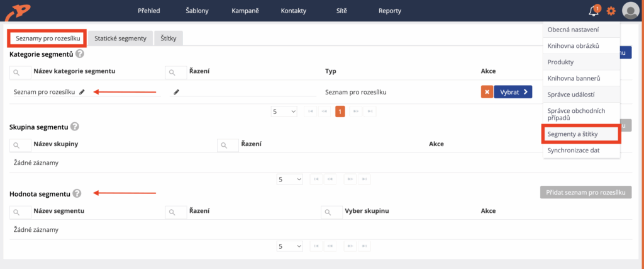The image size is (644, 269).
Task: Switch to Statické segmenty tab
Action: click(x=120, y=38)
